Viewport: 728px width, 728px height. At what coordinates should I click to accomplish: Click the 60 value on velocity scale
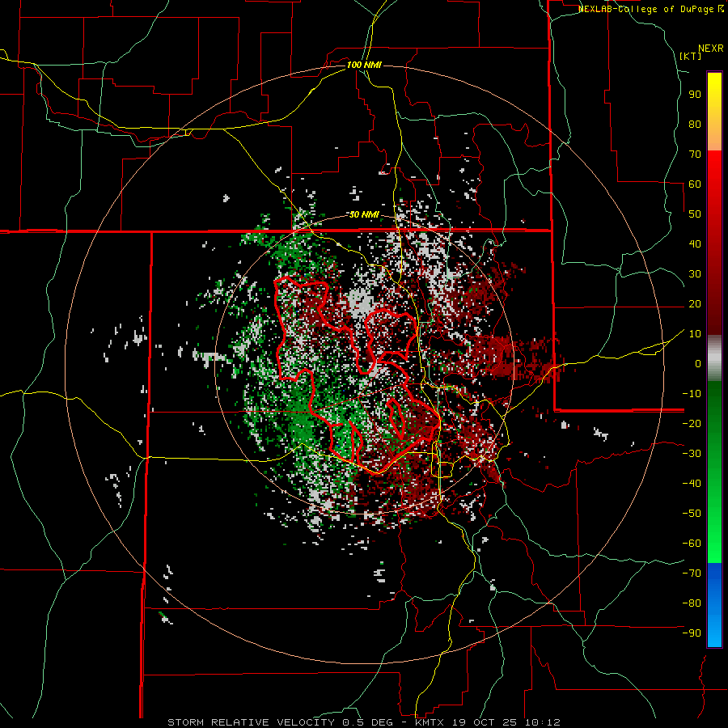coord(695,184)
